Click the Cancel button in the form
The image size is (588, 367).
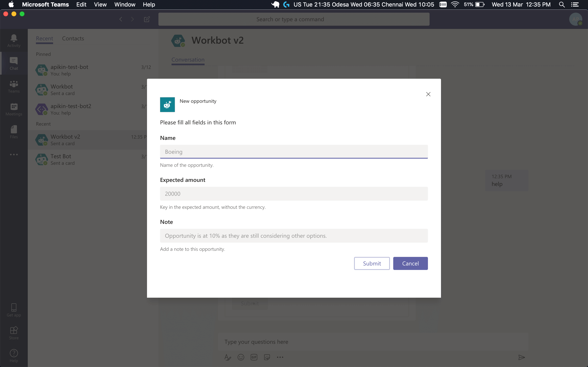pos(410,263)
